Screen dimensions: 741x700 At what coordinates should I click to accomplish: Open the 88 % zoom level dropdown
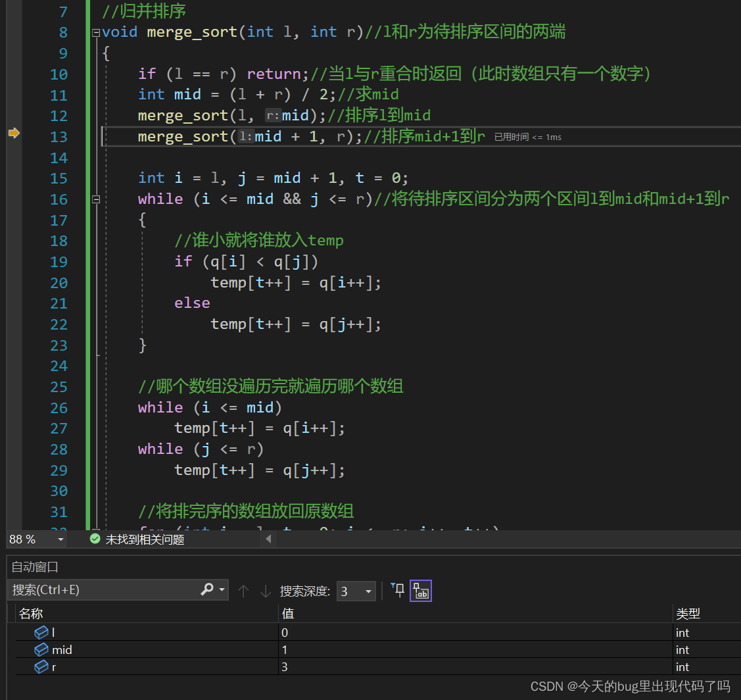point(60,539)
